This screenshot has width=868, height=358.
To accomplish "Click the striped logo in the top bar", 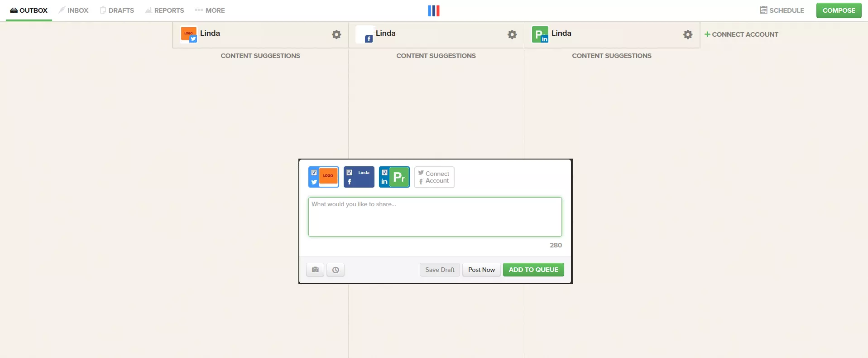I will click(434, 10).
